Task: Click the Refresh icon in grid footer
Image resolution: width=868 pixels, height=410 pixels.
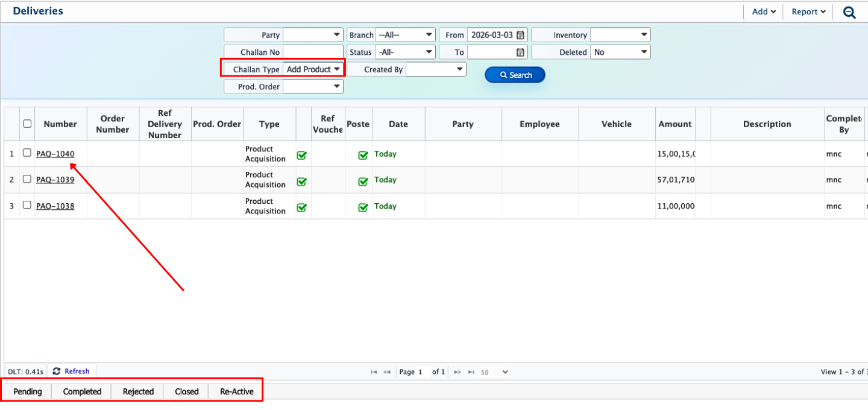Action: [x=57, y=371]
